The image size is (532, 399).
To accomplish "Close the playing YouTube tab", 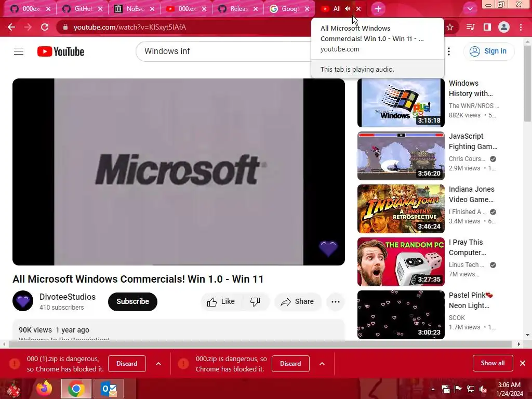I will (x=358, y=9).
